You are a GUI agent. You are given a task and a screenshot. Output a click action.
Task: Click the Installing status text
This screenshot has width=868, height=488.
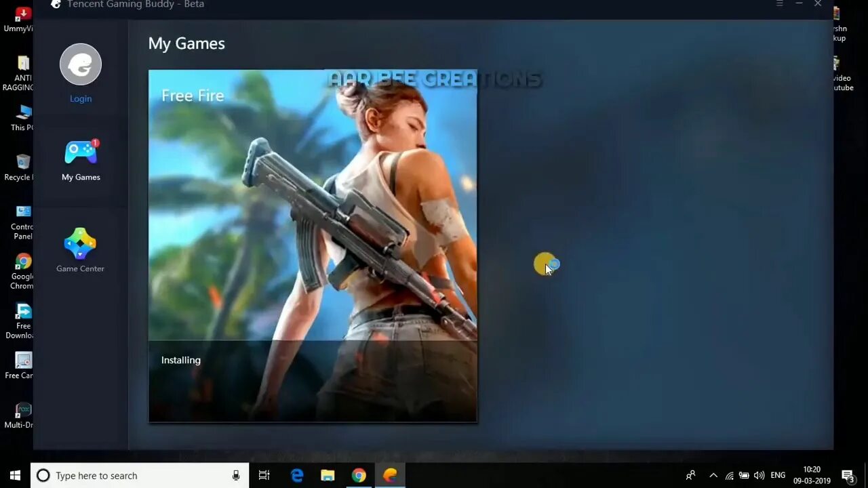point(181,360)
